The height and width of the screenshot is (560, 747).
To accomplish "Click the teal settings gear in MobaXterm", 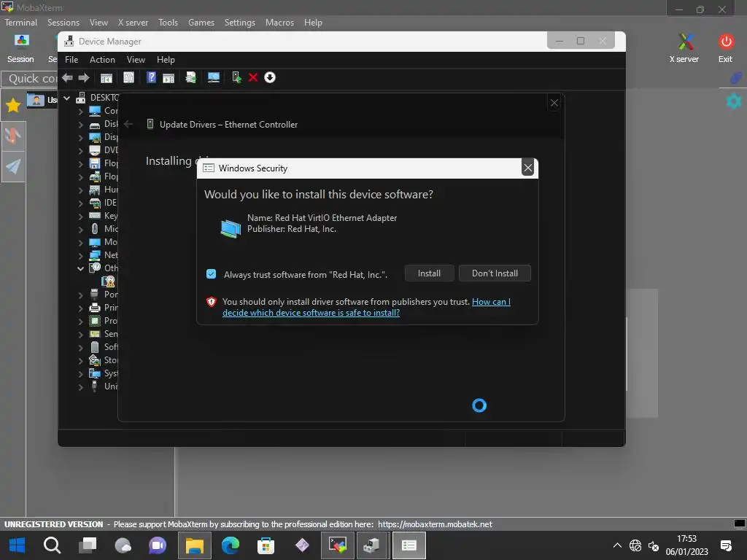I will pos(734,101).
